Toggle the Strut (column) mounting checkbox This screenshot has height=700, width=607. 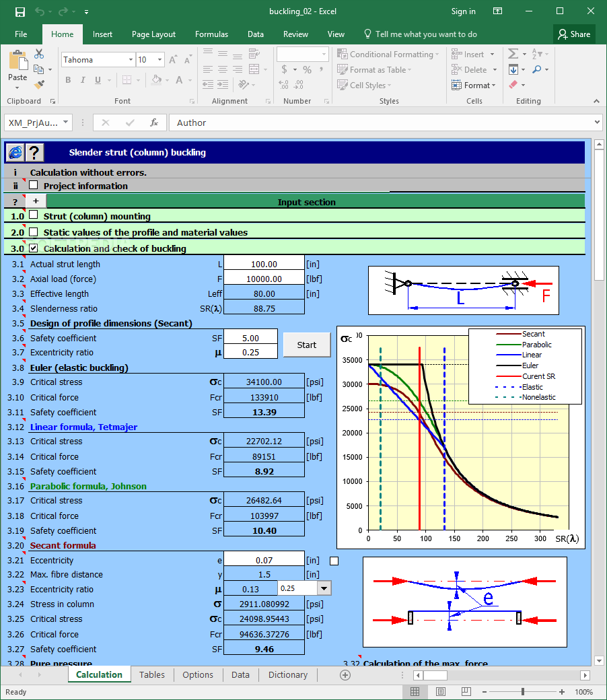(34, 215)
